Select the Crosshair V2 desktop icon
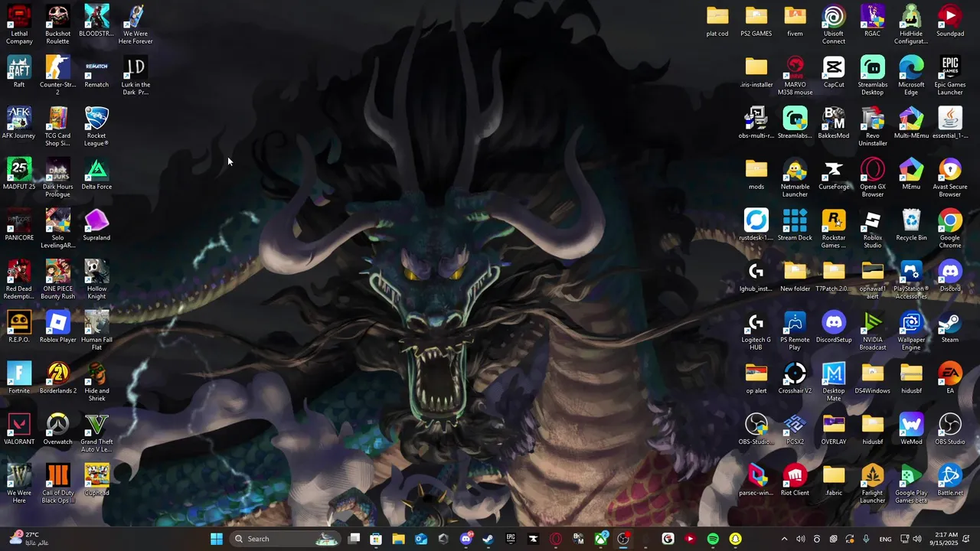 (x=795, y=379)
